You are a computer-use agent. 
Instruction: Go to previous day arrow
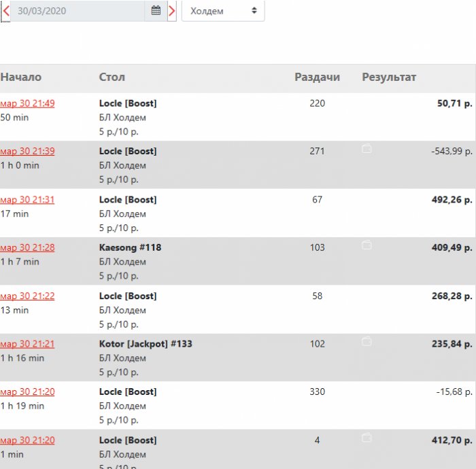pos(6,11)
